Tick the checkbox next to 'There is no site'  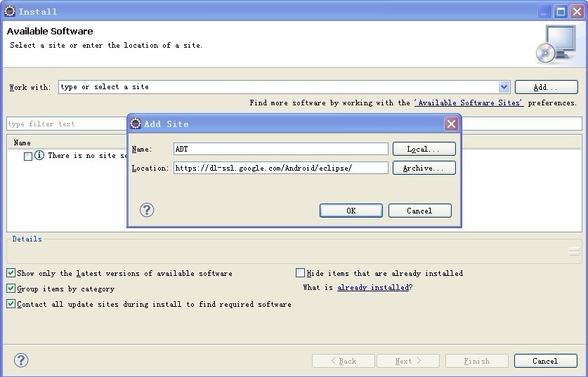click(28, 157)
